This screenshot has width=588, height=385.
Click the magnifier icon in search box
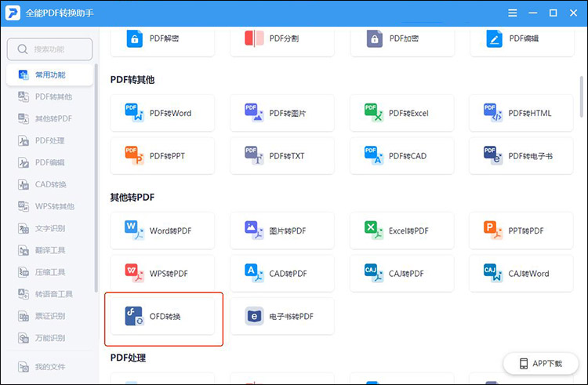(x=23, y=49)
